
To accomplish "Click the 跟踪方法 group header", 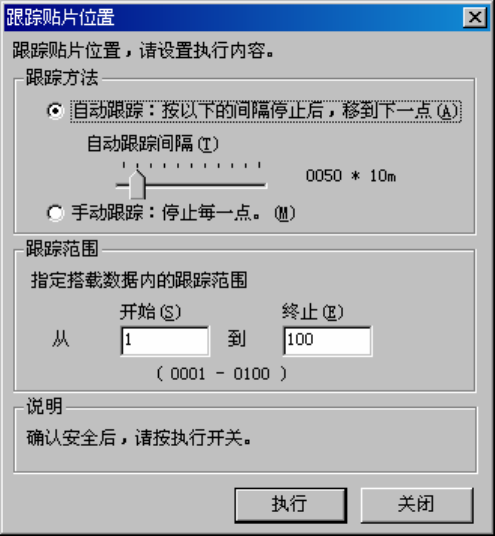I will point(62,78).
